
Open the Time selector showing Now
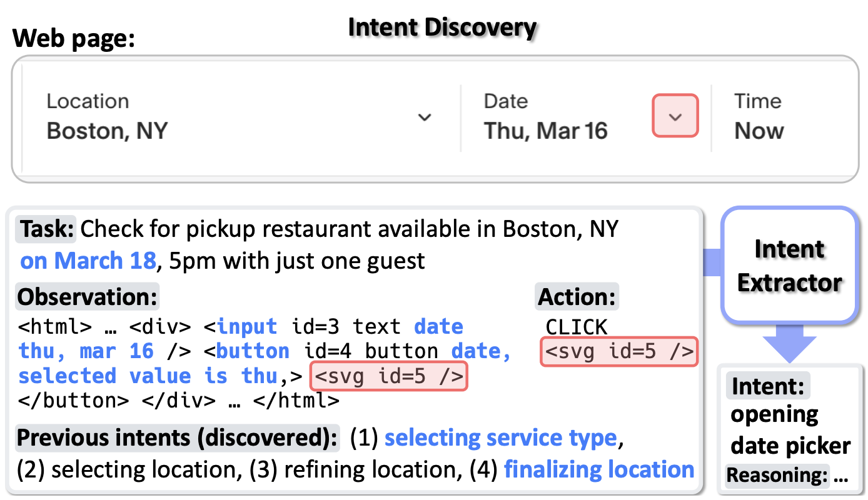759,131
